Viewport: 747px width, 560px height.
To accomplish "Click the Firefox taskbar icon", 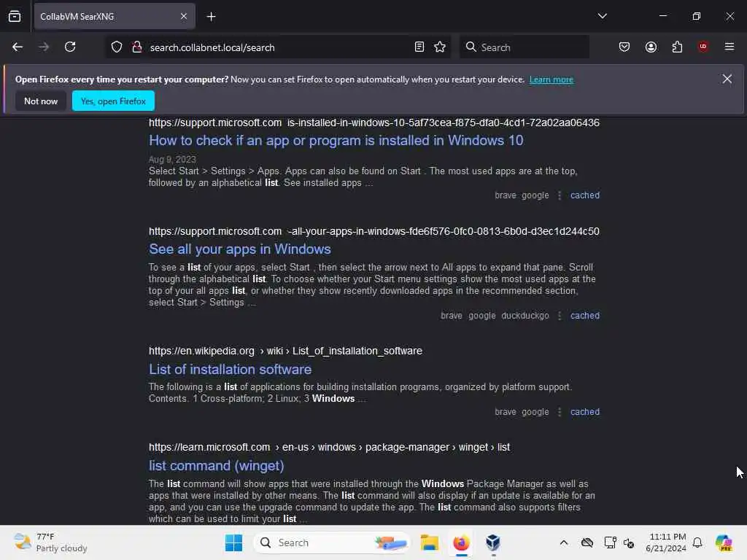I will pyautogui.click(x=461, y=542).
